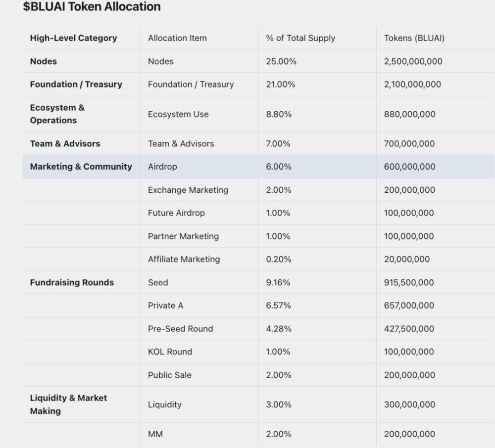Viewport: 495px width, 448px height.
Task: Select the Liquidity & Market Making category
Action: 68,404
